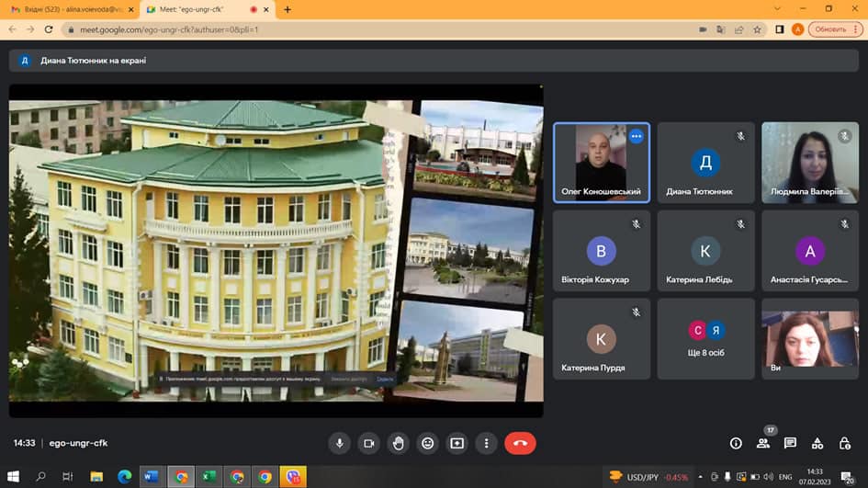Click the muted mic icon on Катерина Пурдя's tile

tap(636, 312)
